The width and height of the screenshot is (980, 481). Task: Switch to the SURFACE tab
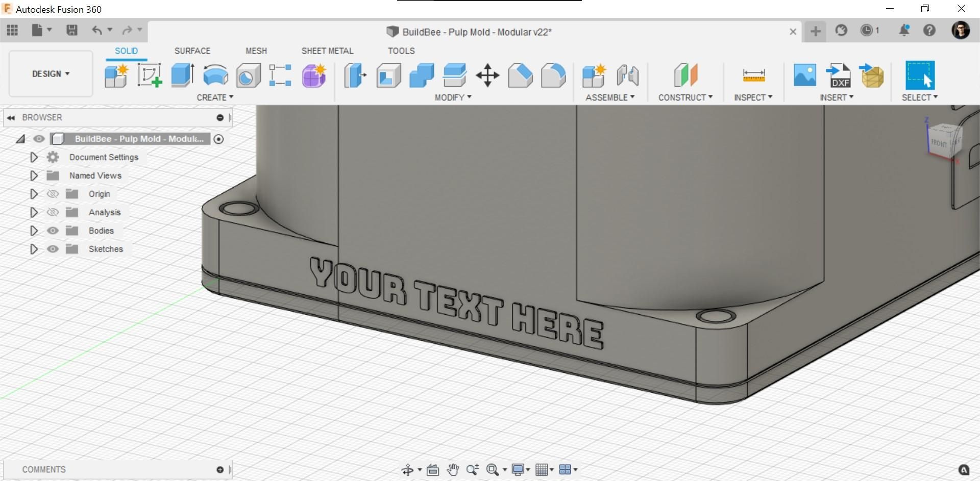(192, 50)
